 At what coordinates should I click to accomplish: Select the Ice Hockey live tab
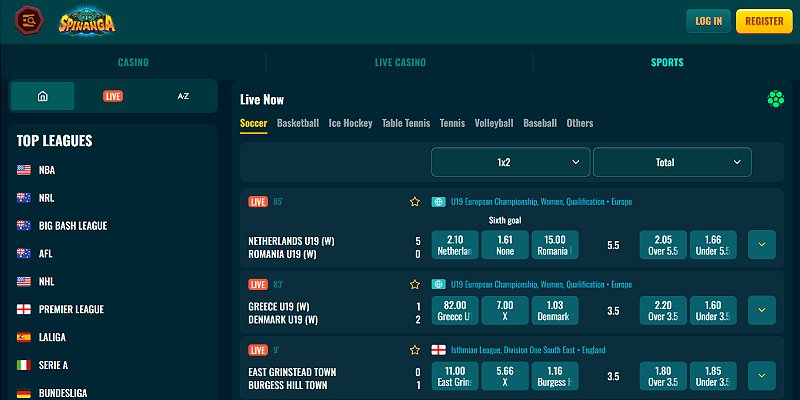click(x=351, y=123)
